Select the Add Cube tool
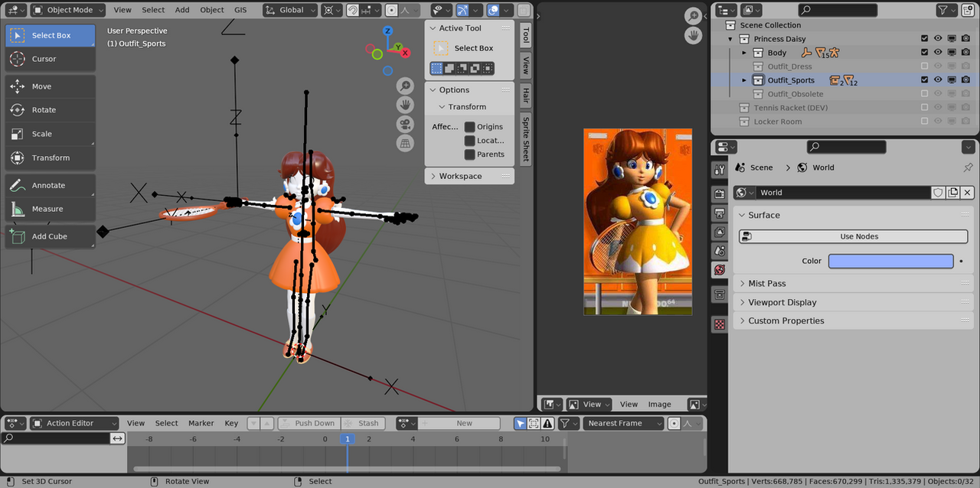 pos(51,236)
